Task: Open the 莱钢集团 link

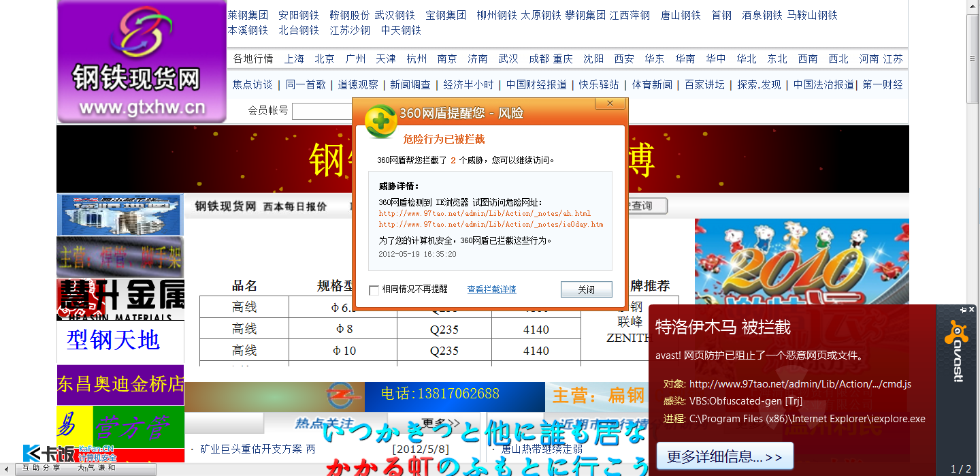Action: 248,15
